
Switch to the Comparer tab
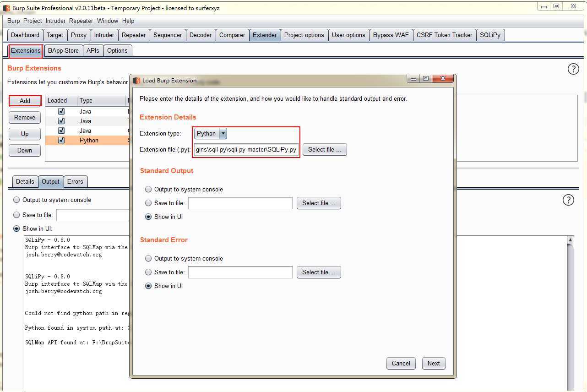coord(232,35)
